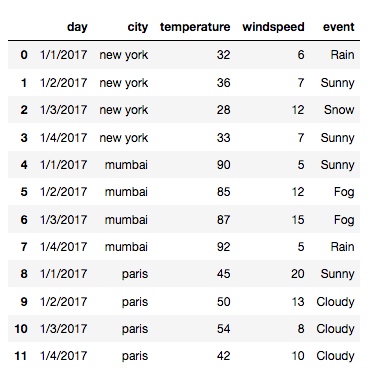Image resolution: width=372 pixels, height=376 pixels.
Task: Click the temperature value 45
Action: 223,274
